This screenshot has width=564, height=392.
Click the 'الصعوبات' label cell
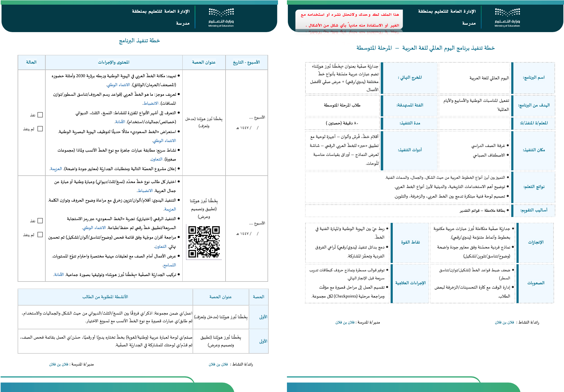(536, 283)
